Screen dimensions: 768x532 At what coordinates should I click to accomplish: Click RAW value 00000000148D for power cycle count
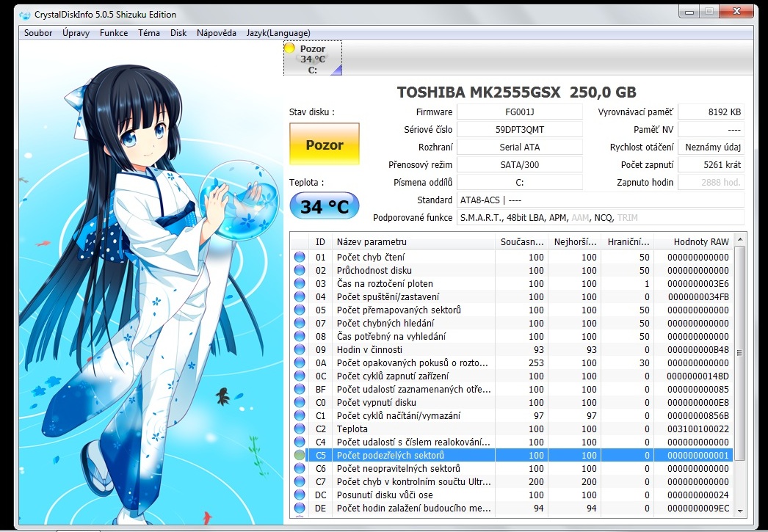tap(698, 376)
